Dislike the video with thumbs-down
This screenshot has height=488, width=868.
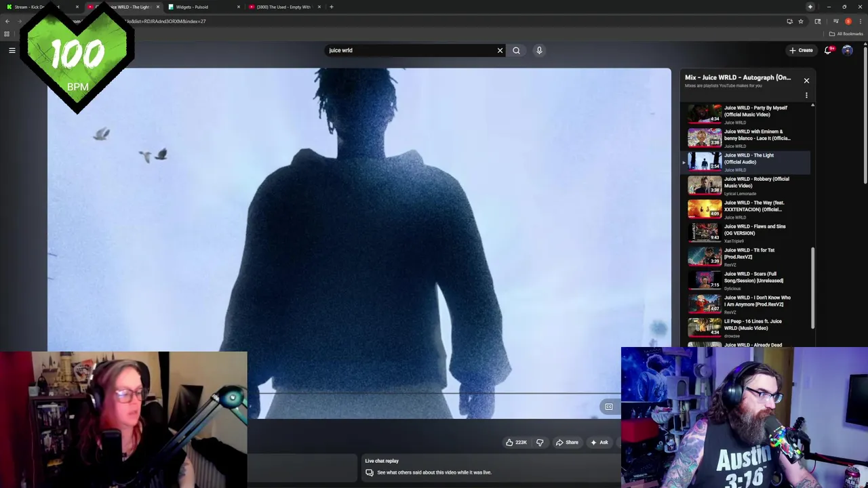point(540,443)
